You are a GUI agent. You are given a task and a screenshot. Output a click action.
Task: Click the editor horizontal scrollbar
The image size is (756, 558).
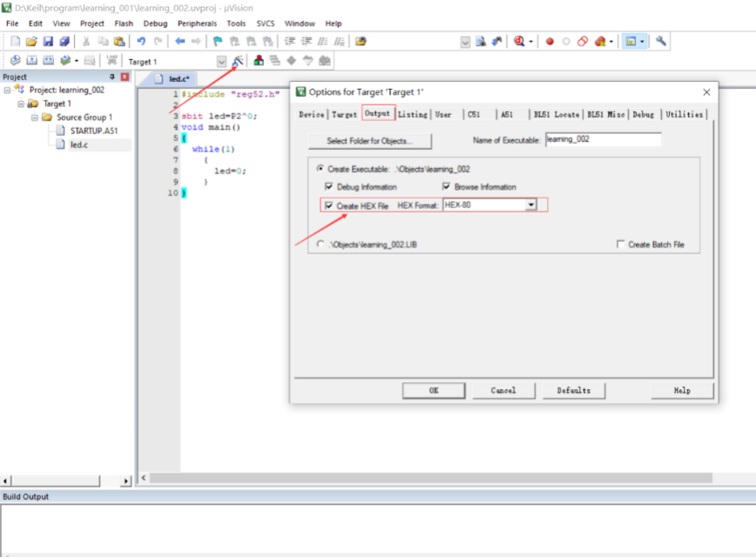click(x=431, y=478)
